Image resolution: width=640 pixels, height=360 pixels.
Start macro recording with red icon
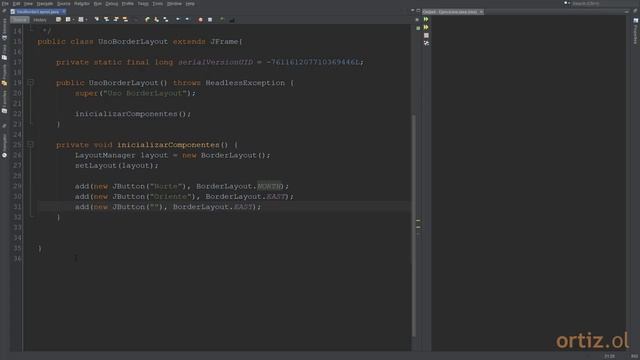[200, 19]
